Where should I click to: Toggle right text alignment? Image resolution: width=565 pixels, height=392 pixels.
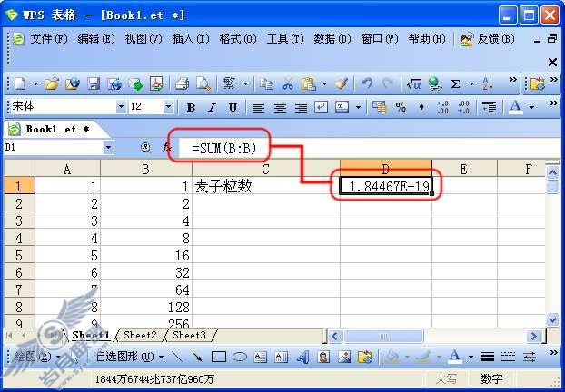301,107
